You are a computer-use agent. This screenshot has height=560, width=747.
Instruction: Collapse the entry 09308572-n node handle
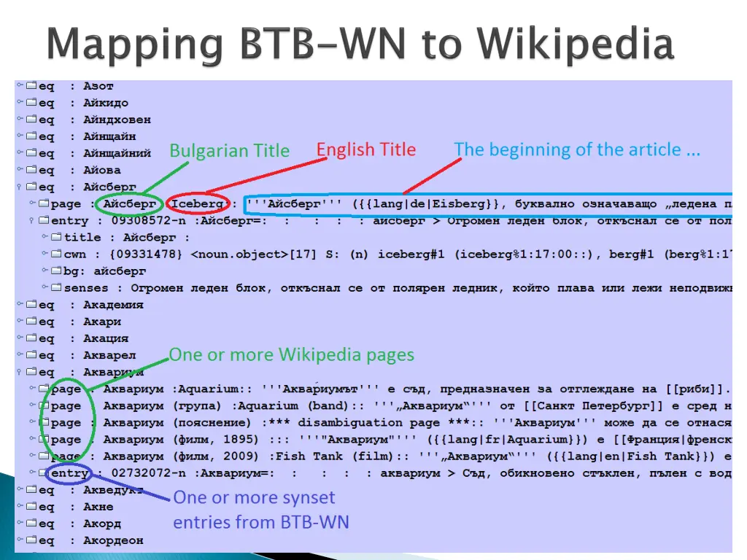coord(32,221)
